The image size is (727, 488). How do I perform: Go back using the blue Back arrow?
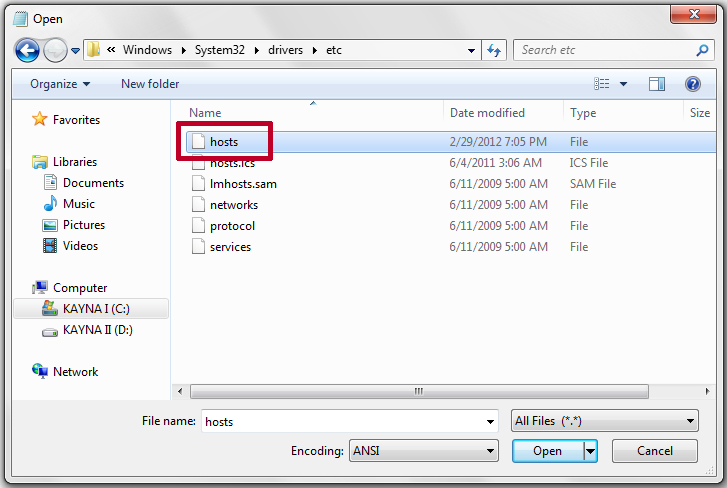[27, 50]
